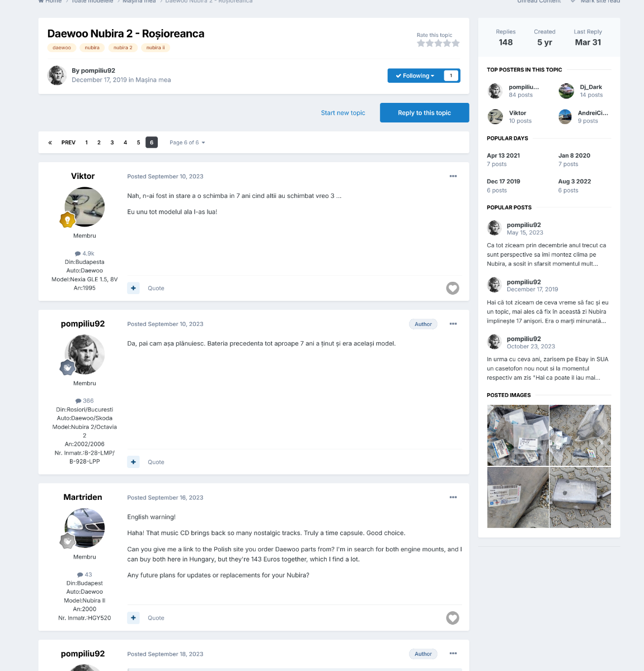
Task: Rate topic with the first star
Action: click(421, 43)
